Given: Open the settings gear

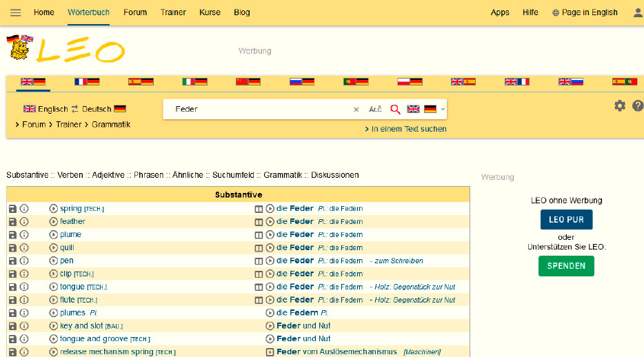Looking at the screenshot, I should [x=620, y=106].
